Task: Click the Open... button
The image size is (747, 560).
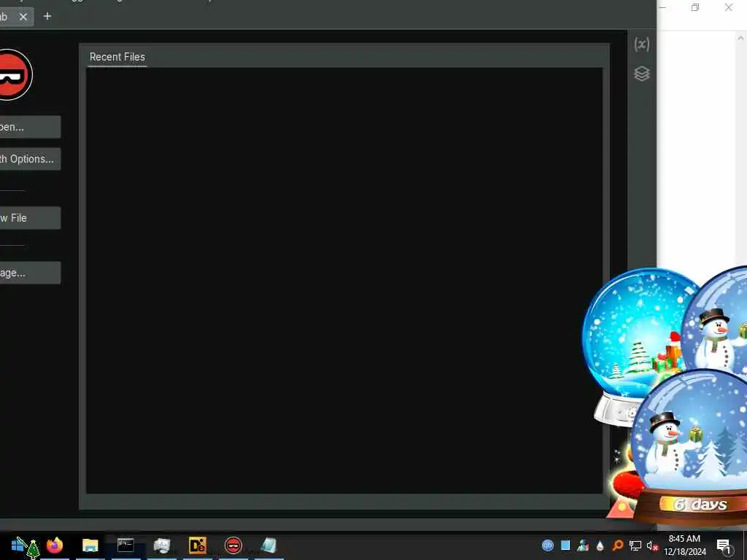Action: (x=30, y=127)
